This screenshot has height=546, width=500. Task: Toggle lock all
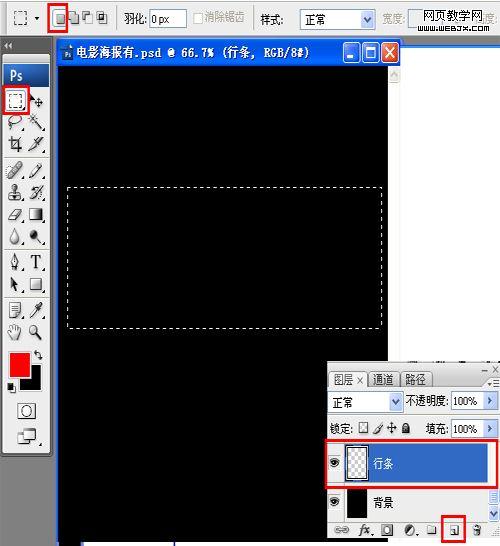tap(406, 428)
